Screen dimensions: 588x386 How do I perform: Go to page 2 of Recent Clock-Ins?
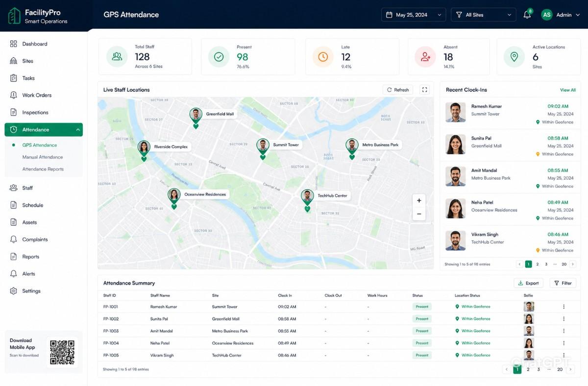coord(537,264)
